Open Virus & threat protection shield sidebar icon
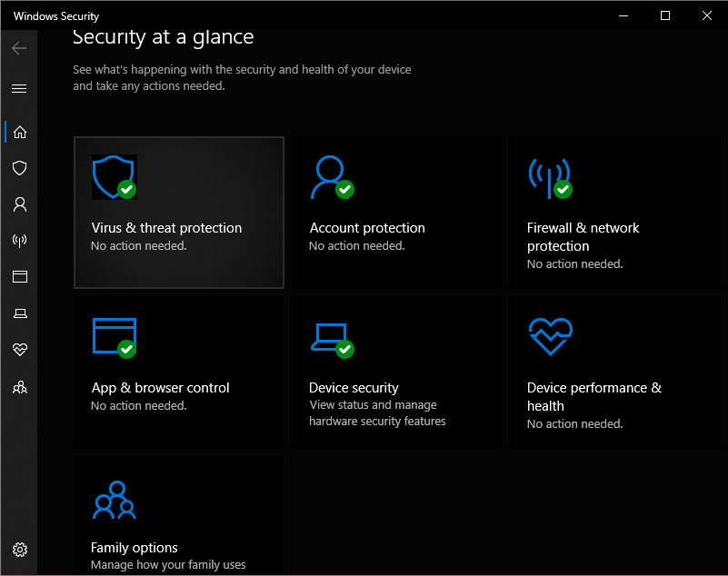This screenshot has width=728, height=576. tap(19, 168)
